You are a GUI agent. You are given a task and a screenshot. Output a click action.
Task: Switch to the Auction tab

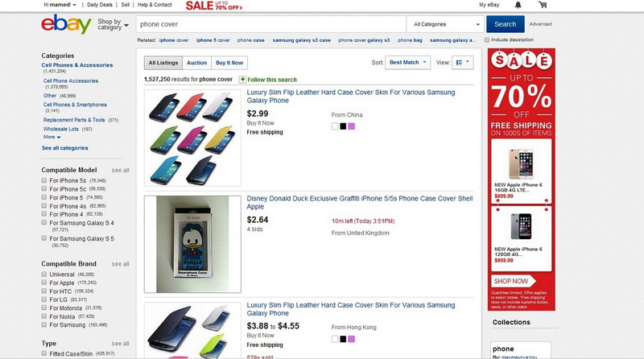pyautogui.click(x=196, y=62)
